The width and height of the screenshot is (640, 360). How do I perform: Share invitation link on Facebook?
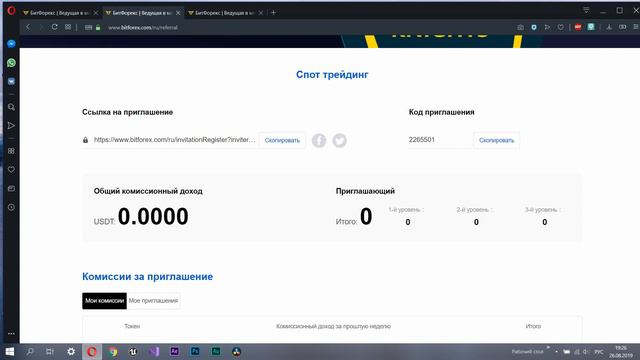tap(319, 140)
